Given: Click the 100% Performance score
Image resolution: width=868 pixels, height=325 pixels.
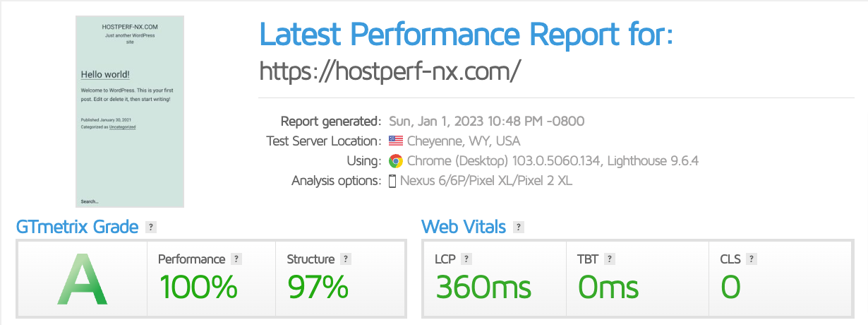Looking at the screenshot, I should 198,287.
